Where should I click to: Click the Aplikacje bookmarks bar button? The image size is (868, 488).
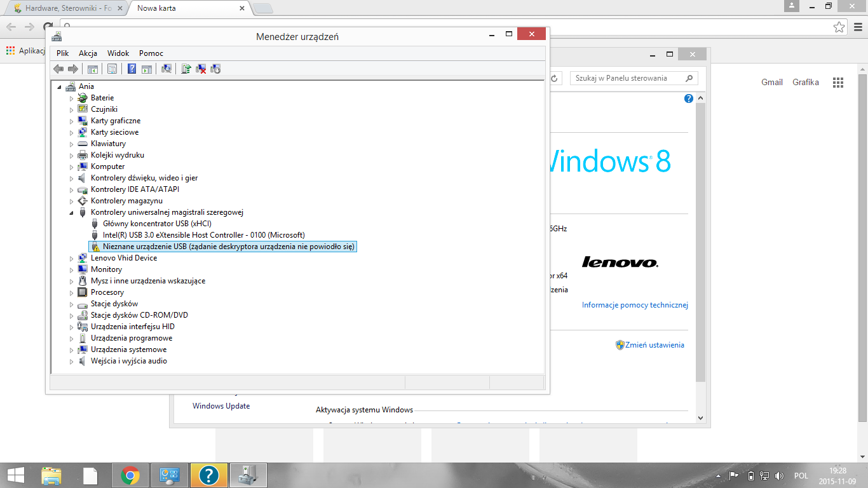pyautogui.click(x=24, y=51)
